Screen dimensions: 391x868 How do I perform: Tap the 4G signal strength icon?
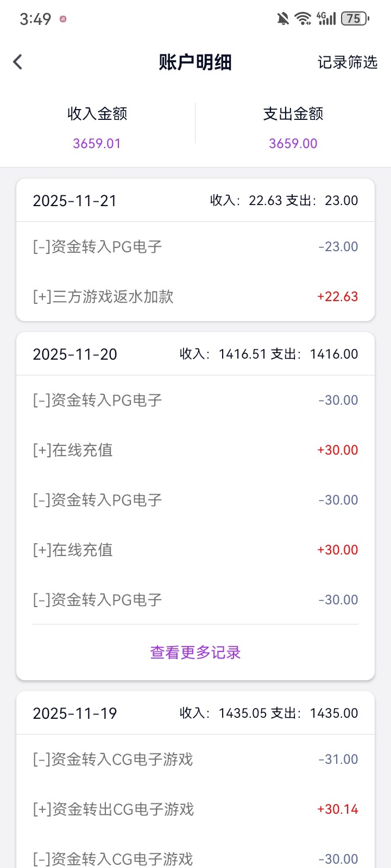pos(326,19)
